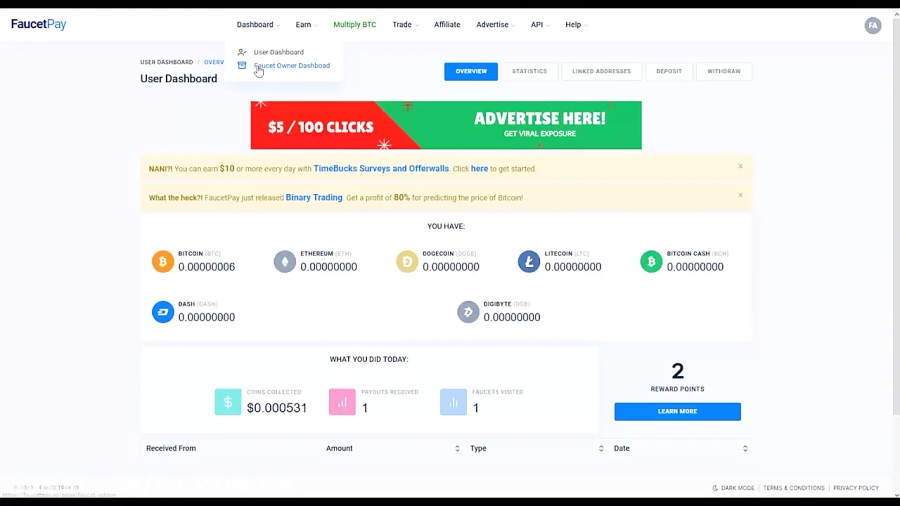Sort the table by Date arrows
This screenshot has width=900, height=506.
745,449
